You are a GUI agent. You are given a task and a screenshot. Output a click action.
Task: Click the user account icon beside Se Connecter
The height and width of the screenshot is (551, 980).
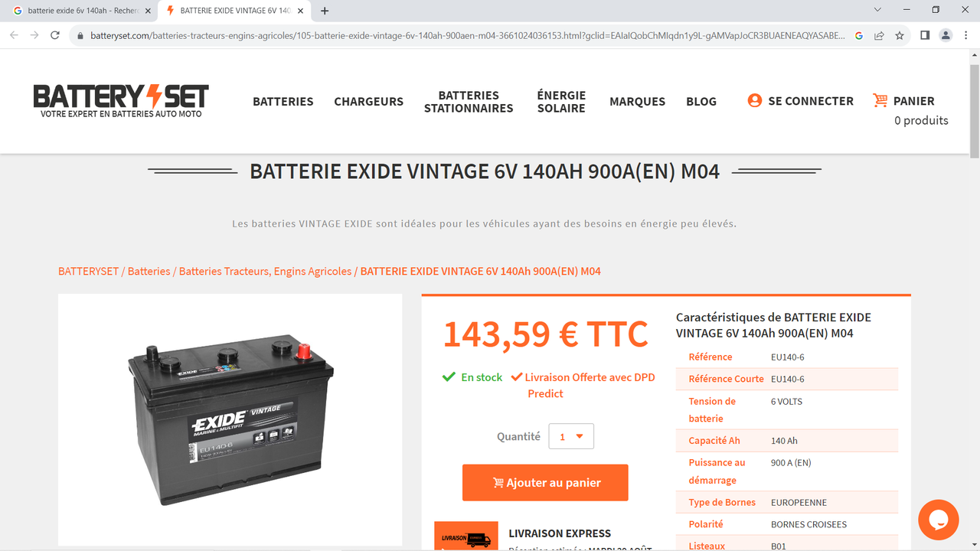pyautogui.click(x=755, y=100)
